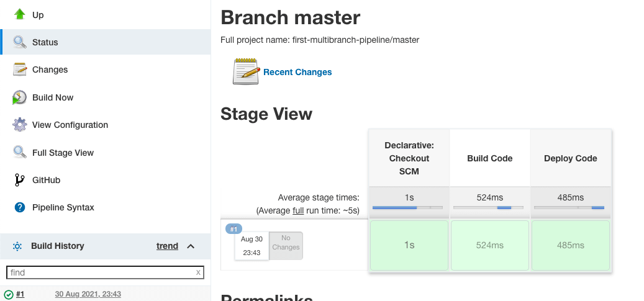Click the Build History sun icon

click(x=17, y=246)
